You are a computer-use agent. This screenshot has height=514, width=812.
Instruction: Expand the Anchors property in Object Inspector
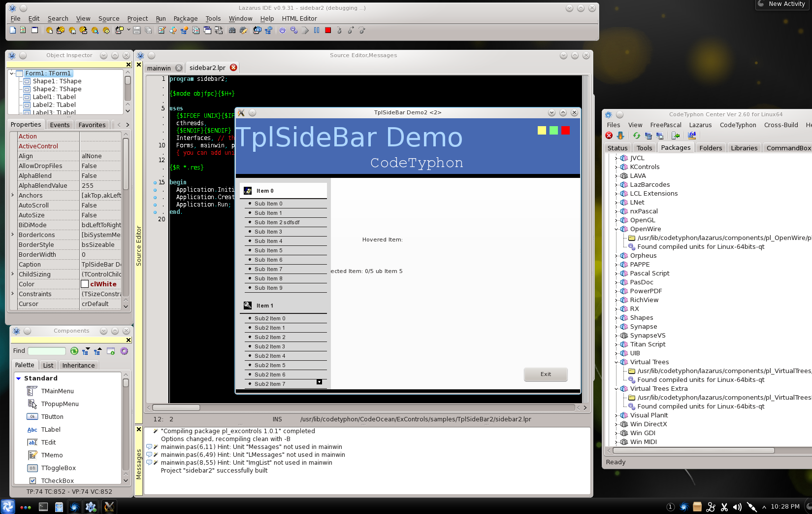coord(12,195)
